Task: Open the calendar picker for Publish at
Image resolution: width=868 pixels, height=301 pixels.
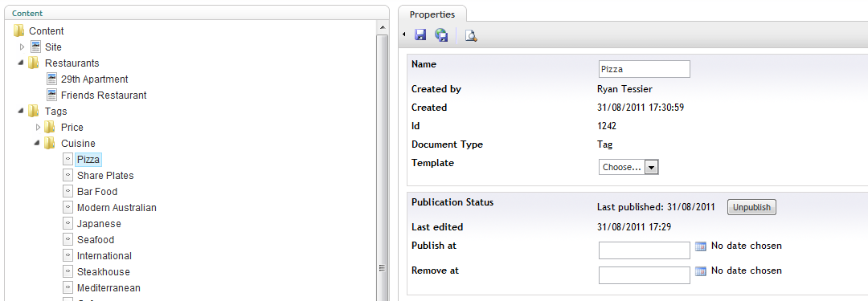Action: pos(700,246)
